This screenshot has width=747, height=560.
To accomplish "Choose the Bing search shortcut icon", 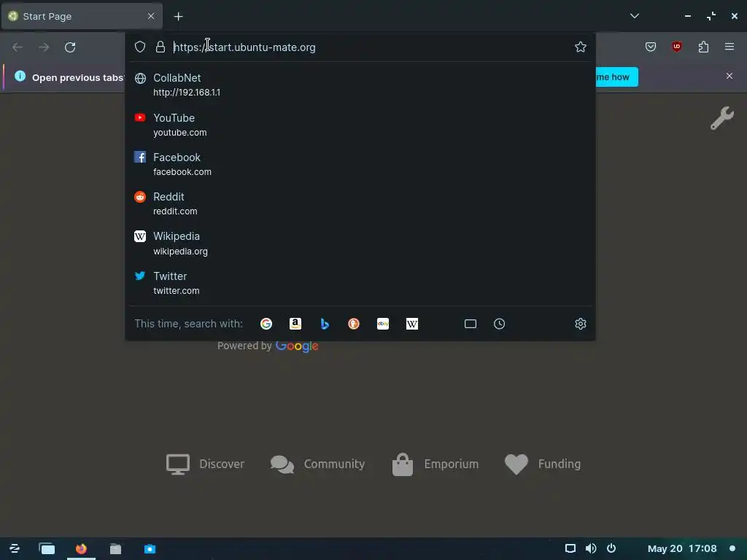I will click(x=325, y=324).
